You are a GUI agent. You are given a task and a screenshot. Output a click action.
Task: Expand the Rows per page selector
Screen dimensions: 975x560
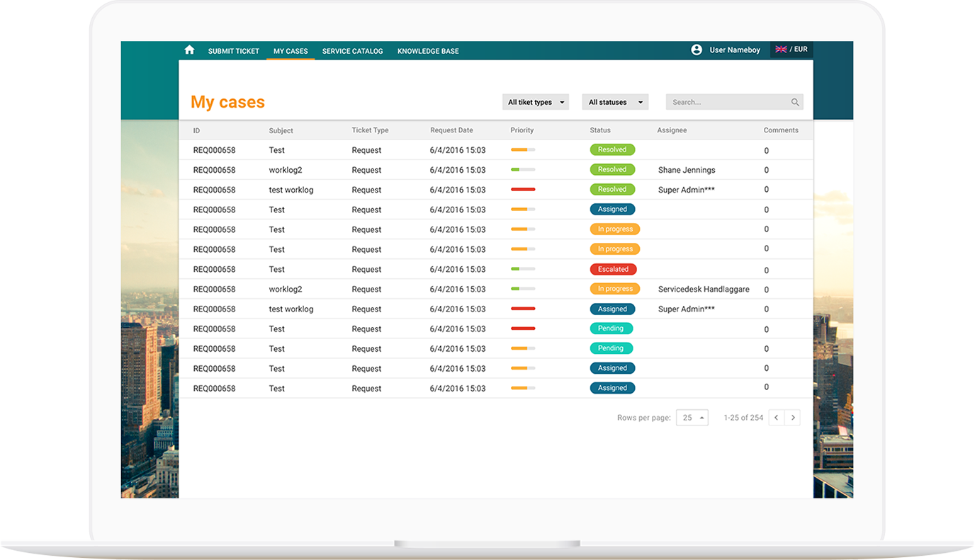(x=692, y=418)
